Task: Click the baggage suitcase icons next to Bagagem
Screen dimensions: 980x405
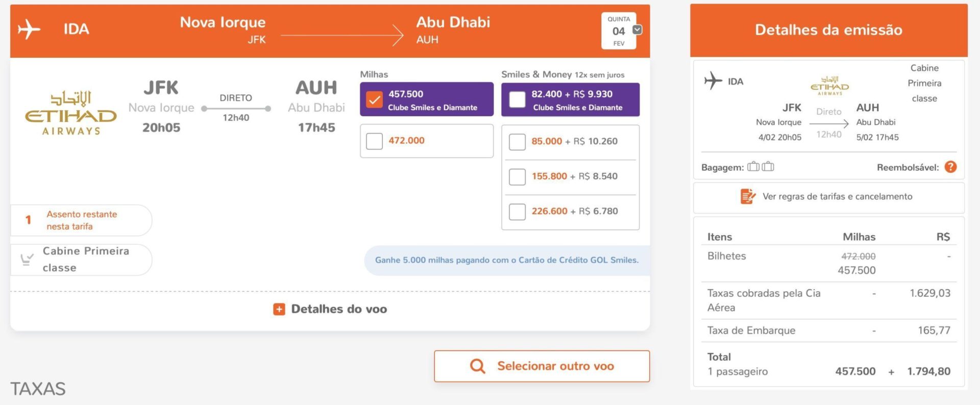Action: click(x=761, y=167)
